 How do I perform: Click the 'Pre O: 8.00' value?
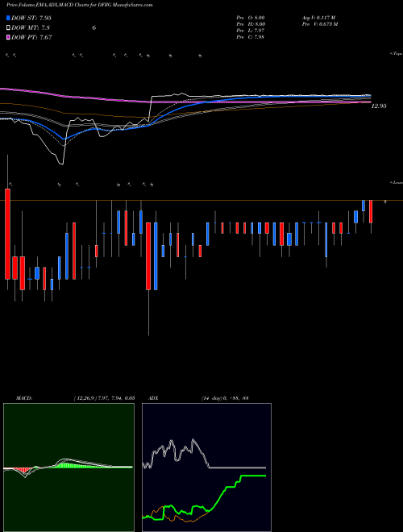point(251,18)
